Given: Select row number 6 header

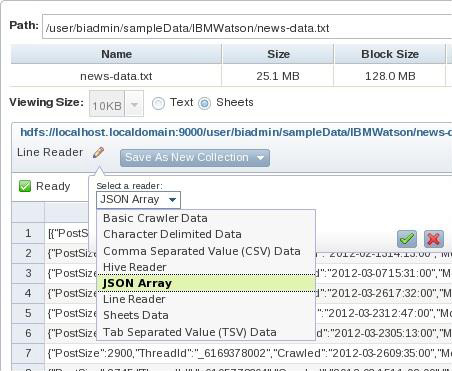Looking at the screenshot, I should (28, 333).
